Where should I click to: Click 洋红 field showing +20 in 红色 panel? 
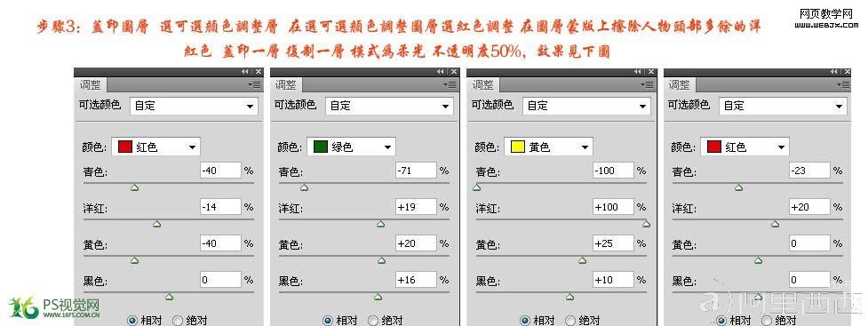point(810,207)
